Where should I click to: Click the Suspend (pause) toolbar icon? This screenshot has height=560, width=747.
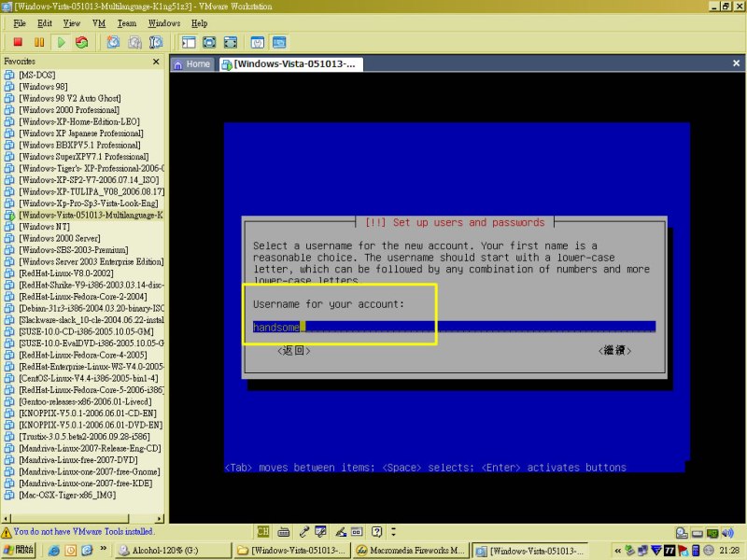pos(39,42)
